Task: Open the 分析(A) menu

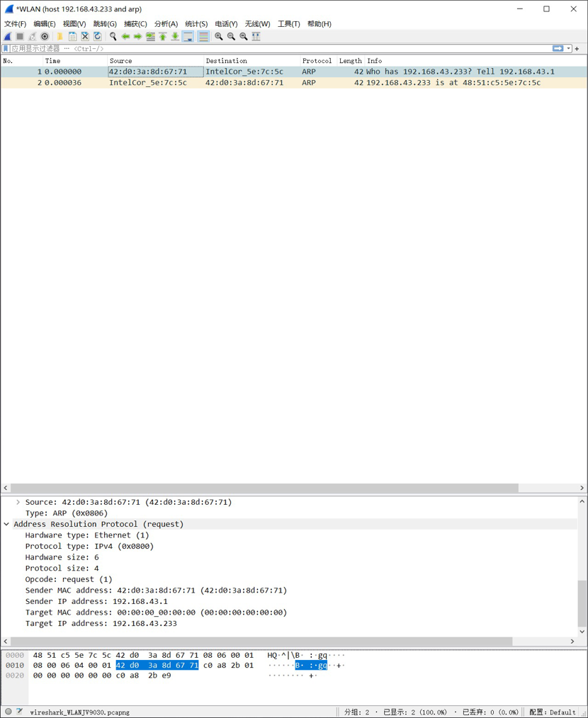Action: tap(166, 24)
